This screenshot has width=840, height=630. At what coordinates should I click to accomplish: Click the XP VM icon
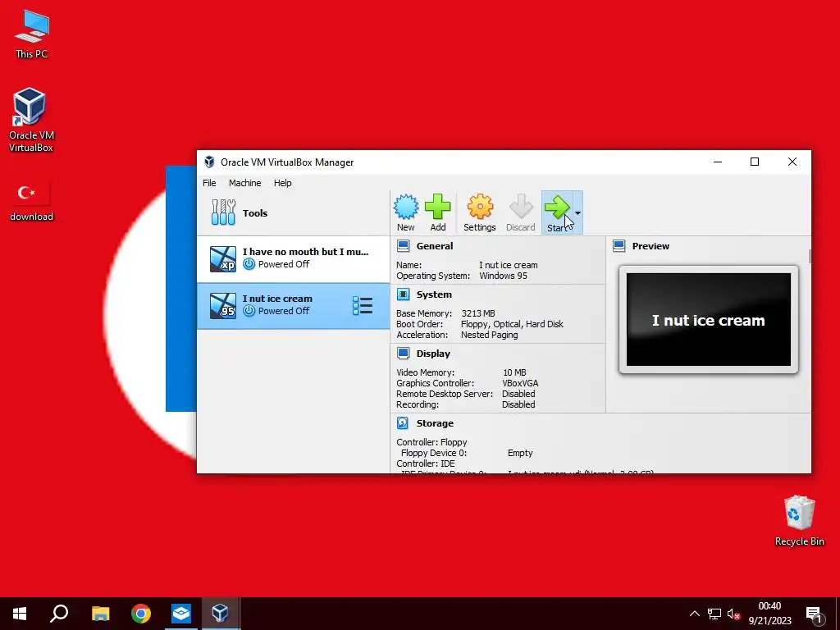(x=223, y=259)
